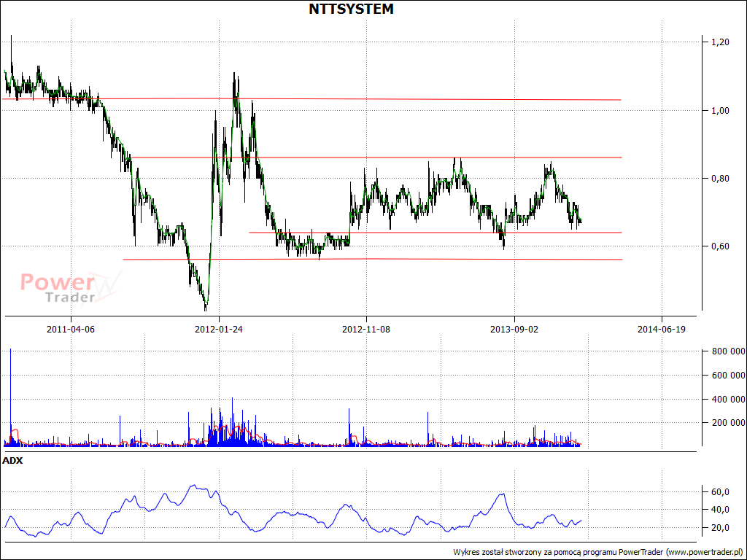Select the 2012-11-08 date label
Screen dimensions: 747x560
tap(366, 329)
